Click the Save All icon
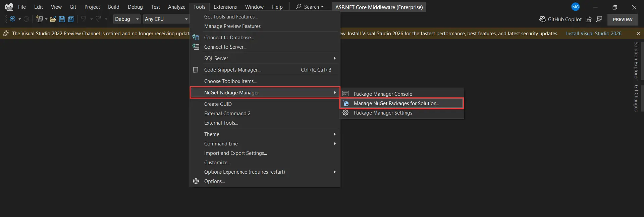Screen dimensions: 644x217 (x=71, y=19)
